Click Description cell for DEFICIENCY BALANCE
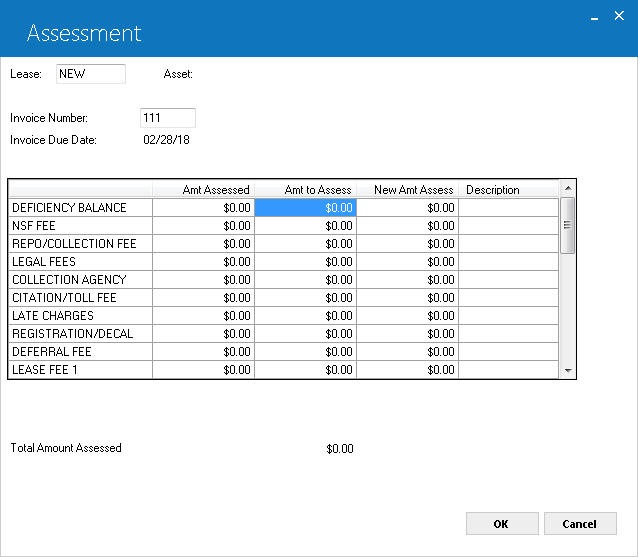This screenshot has width=638, height=557. 509,208
